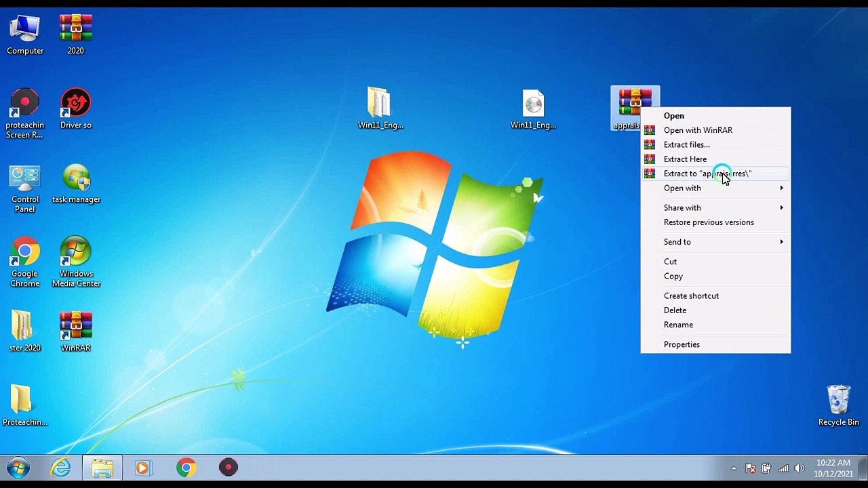Open Windows Media Player from taskbar

coord(143,468)
